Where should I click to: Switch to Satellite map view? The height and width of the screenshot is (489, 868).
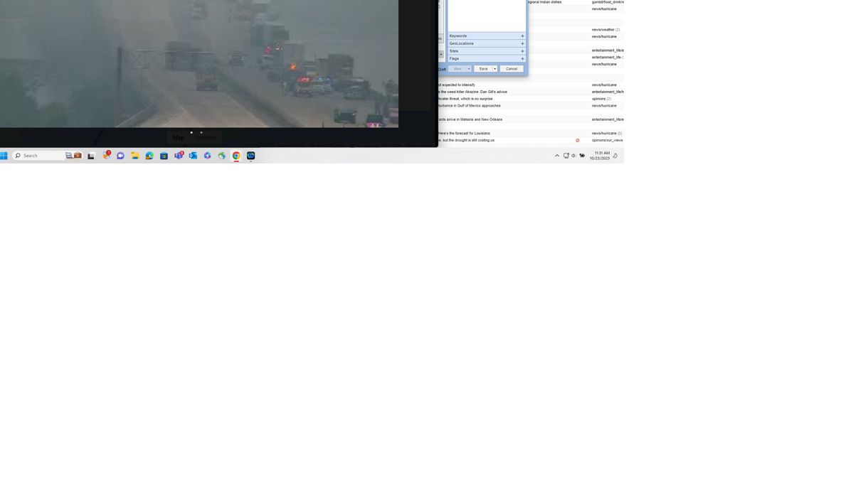(206, 137)
